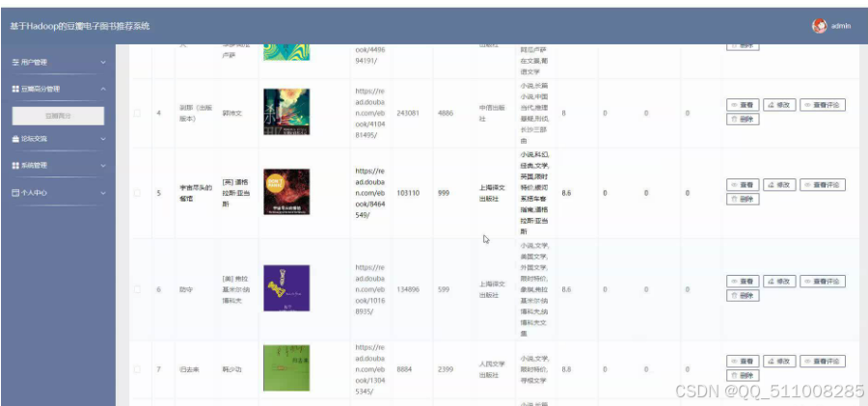Click the publisher cell 人民文学出版社

(492, 369)
